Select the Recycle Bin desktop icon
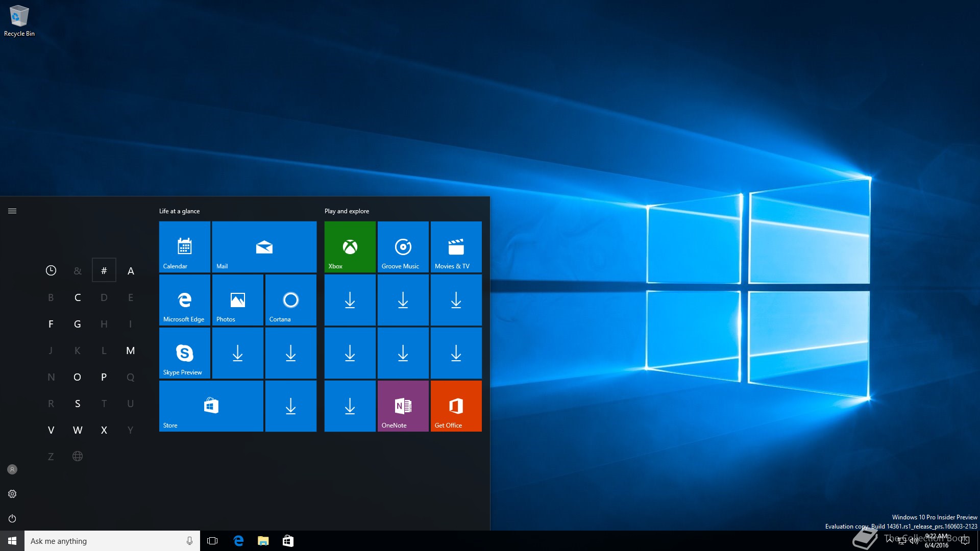Screen dimensions: 980x551 pos(19,21)
